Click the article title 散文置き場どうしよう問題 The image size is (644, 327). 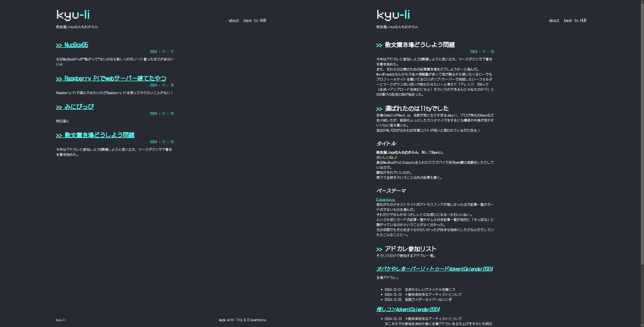point(420,45)
